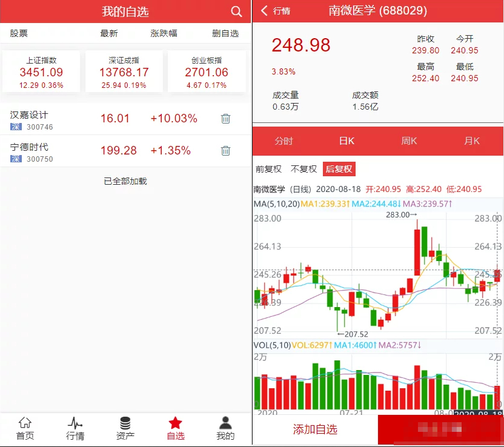
Task: Open 上证指数 index card
Action: [x=41, y=71]
